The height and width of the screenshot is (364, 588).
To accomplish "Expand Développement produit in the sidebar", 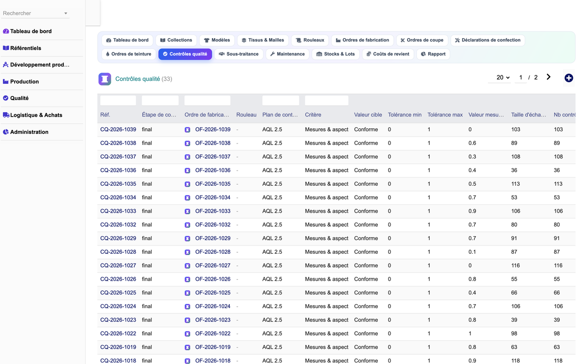I will pos(36,65).
